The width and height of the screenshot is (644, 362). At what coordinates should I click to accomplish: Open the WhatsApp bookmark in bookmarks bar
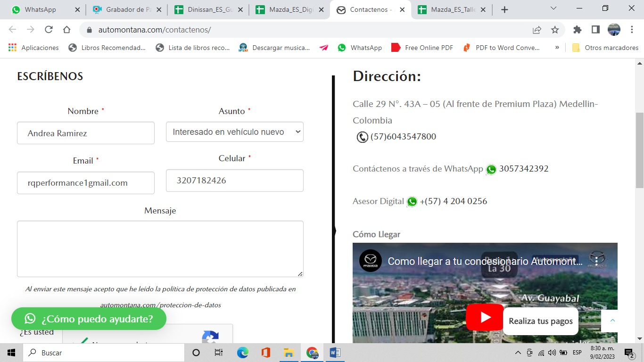[x=360, y=48]
